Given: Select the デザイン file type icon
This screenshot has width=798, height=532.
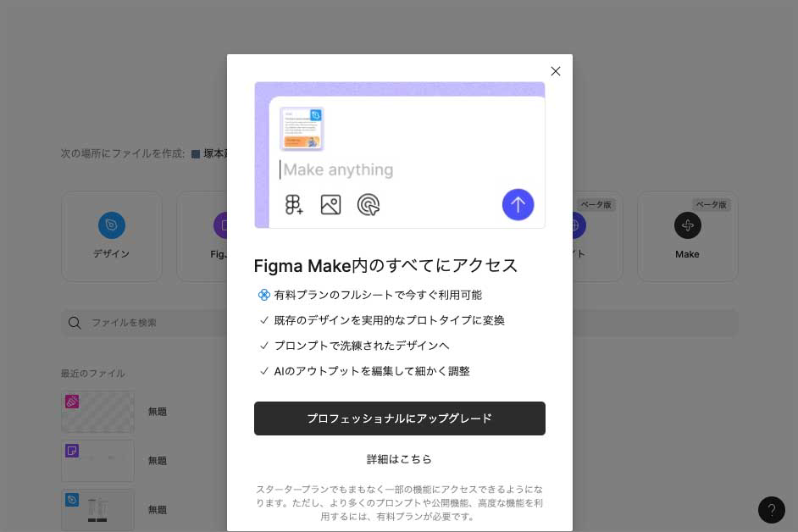Looking at the screenshot, I should [x=112, y=225].
